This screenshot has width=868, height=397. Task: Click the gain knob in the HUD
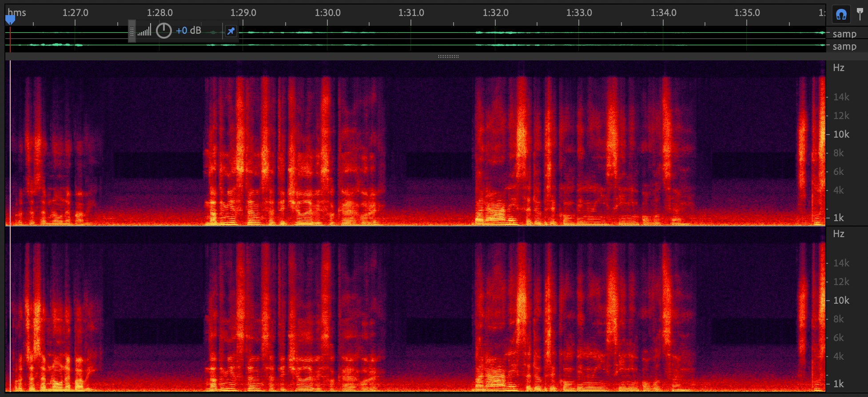tap(164, 31)
